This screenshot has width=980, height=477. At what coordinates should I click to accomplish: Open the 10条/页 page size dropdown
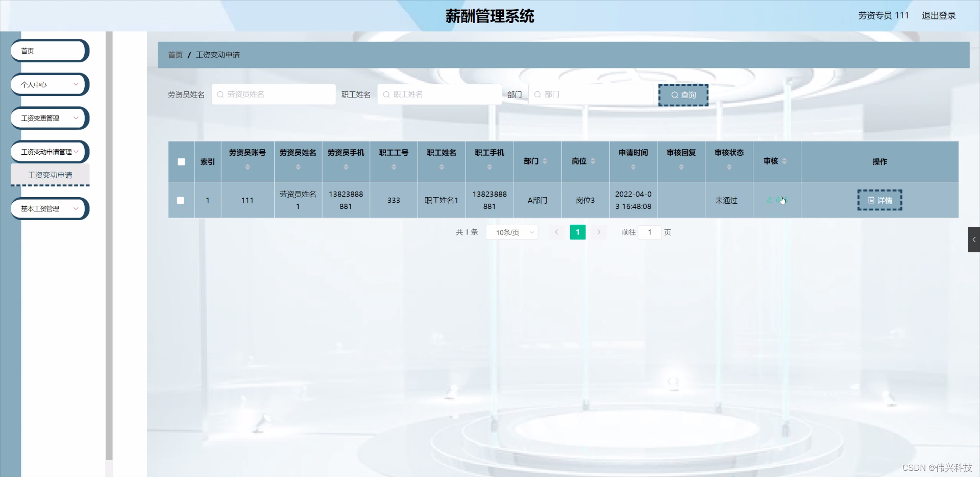511,232
